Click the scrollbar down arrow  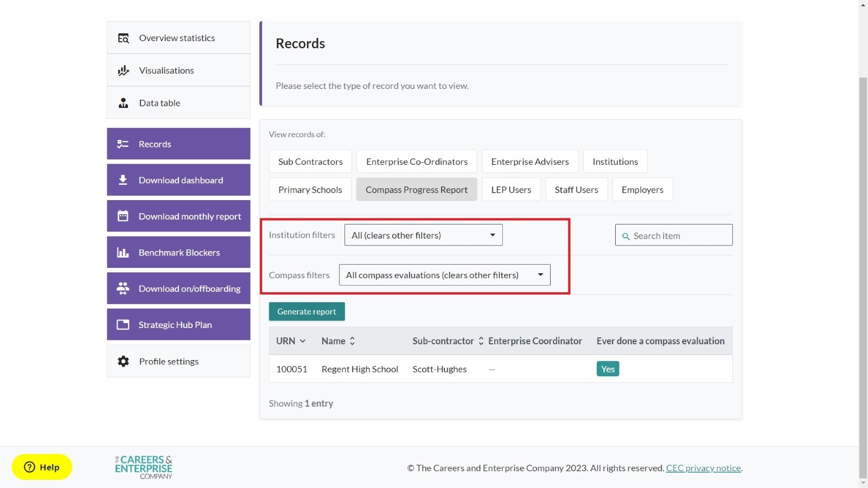pyautogui.click(x=863, y=483)
